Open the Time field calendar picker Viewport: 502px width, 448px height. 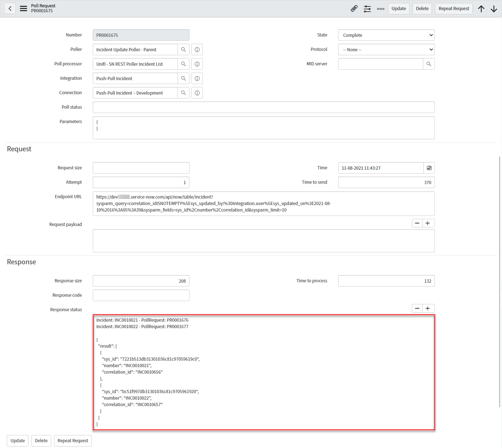pyautogui.click(x=429, y=168)
